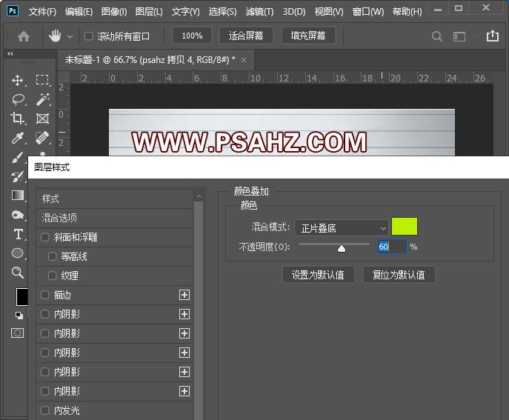Select the History Brush tool
The height and width of the screenshot is (420, 509).
17,176
